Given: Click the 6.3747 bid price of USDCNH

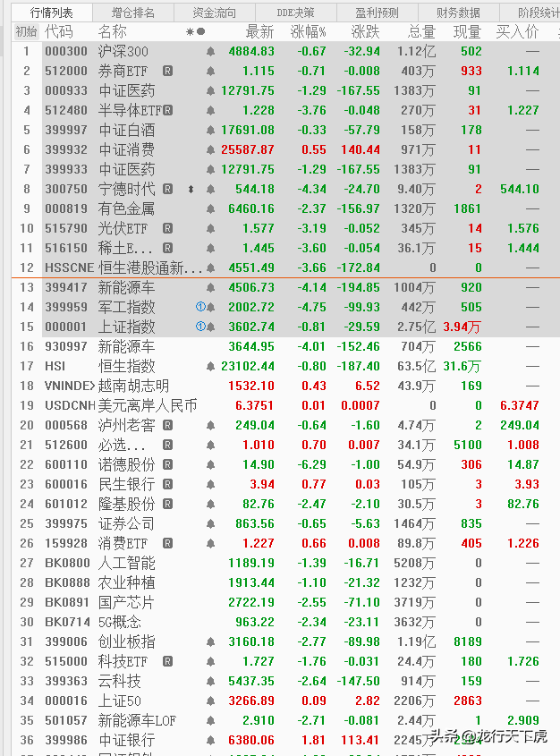Looking at the screenshot, I should [x=520, y=405].
